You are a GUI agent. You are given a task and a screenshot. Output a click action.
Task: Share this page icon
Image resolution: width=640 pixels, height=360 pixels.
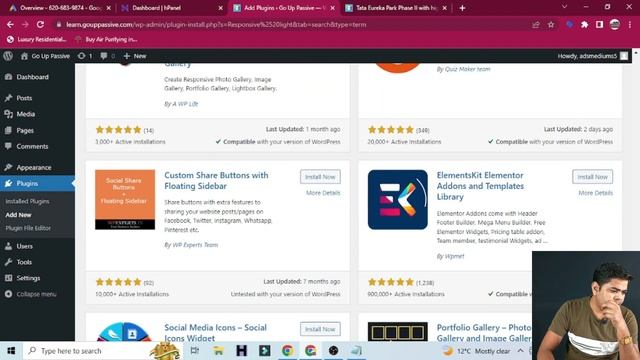pos(536,24)
